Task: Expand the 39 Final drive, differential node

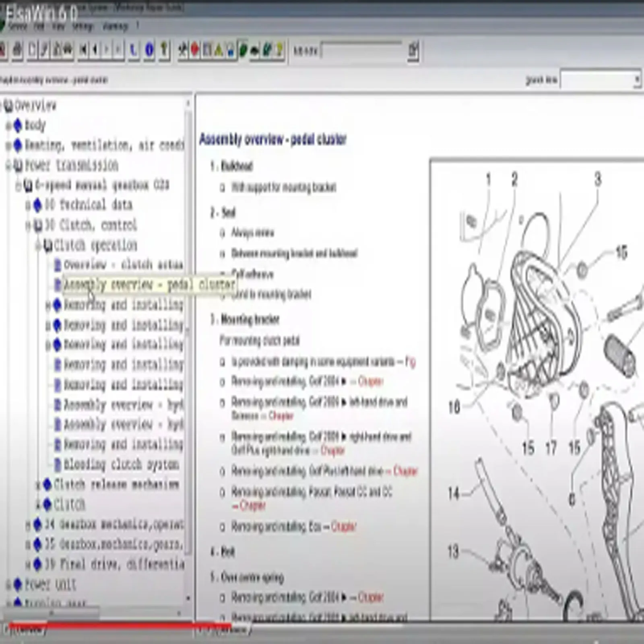Action: [28, 565]
